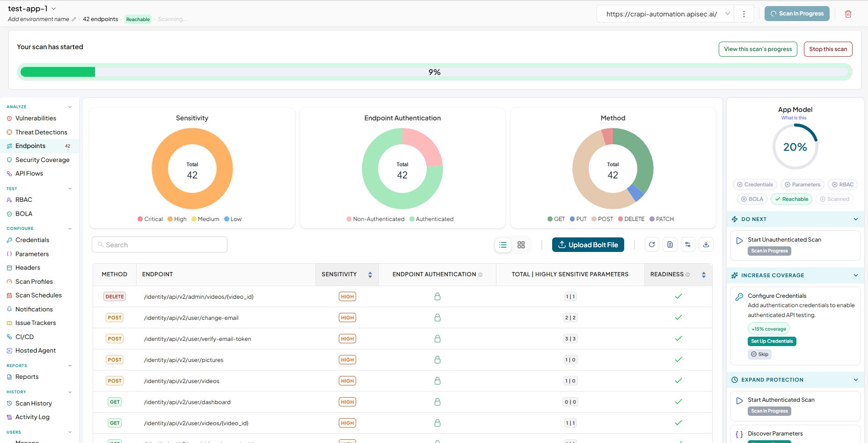Viewport: 868px width, 443px height.
Task: Sort by Readiness column arrows
Action: click(704, 275)
